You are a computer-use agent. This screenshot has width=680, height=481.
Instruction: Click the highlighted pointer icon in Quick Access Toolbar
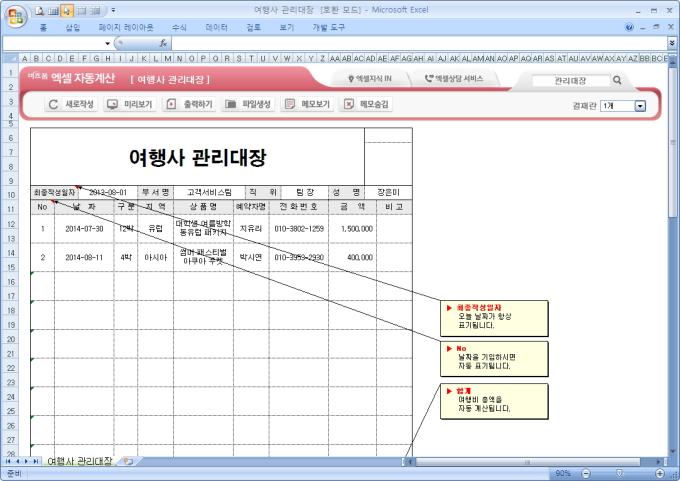[67, 11]
